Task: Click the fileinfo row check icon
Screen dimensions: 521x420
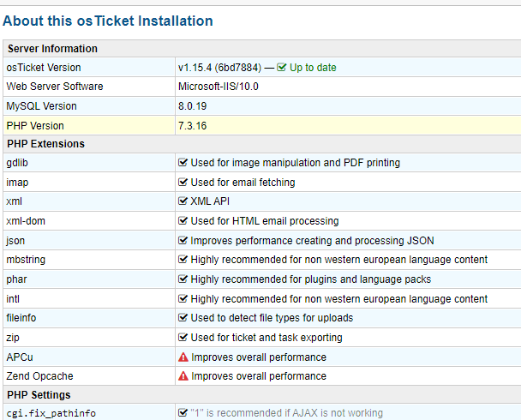Action: click(x=183, y=317)
